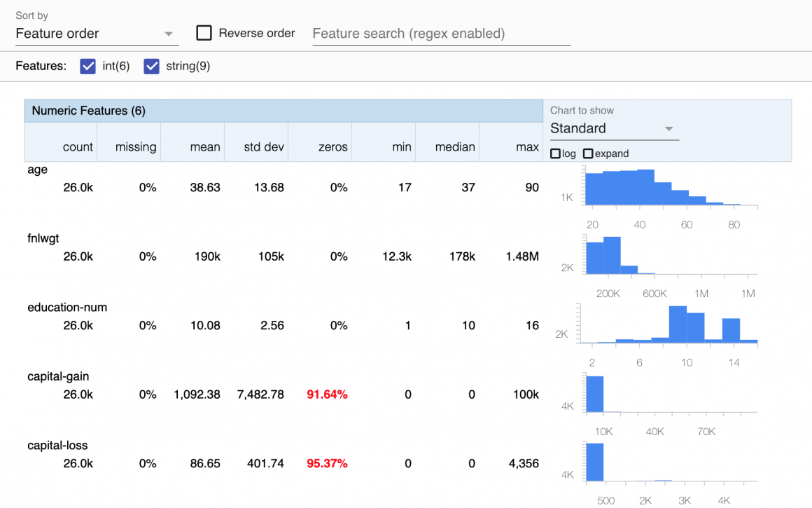Click the Feature search regex input field
The height and width of the screenshot is (508, 812).
tap(441, 34)
